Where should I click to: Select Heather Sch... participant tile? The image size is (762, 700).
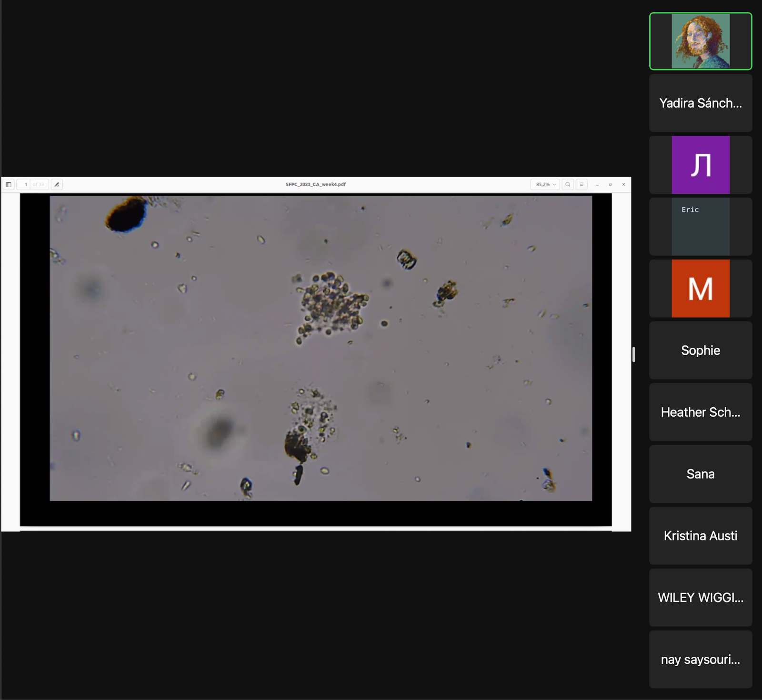pos(700,412)
